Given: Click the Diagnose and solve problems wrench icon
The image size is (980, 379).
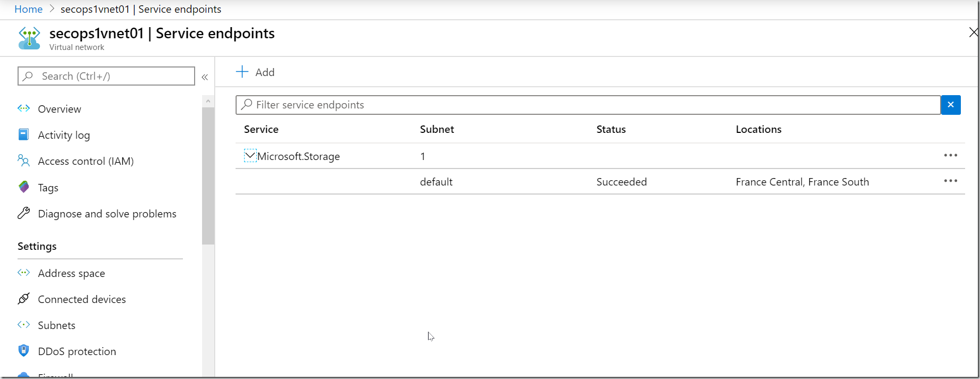Looking at the screenshot, I should click(x=23, y=213).
